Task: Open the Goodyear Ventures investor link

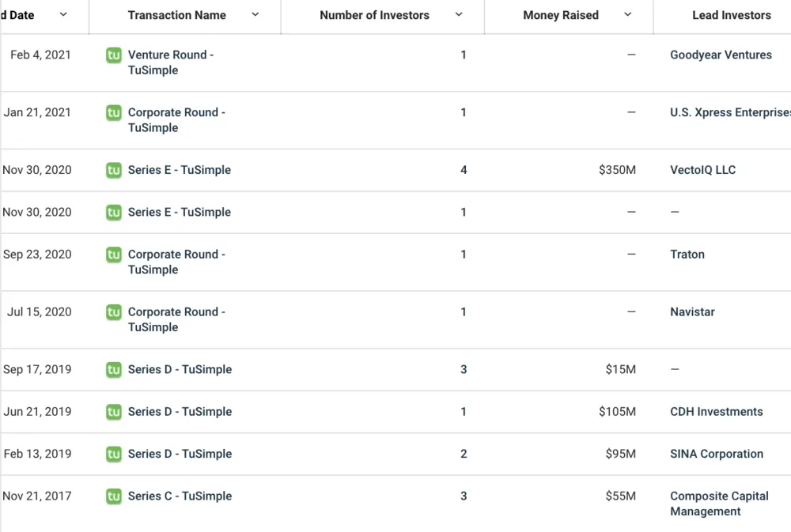Action: tap(721, 55)
